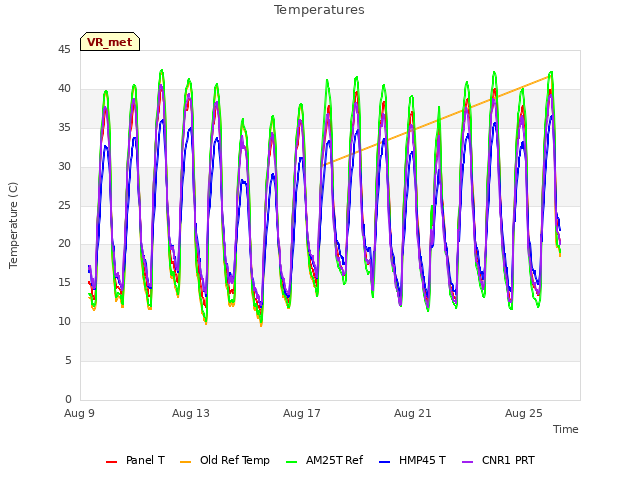Click the green AM25T Ref swatch
The height and width of the screenshot is (480, 640).
click(x=291, y=462)
